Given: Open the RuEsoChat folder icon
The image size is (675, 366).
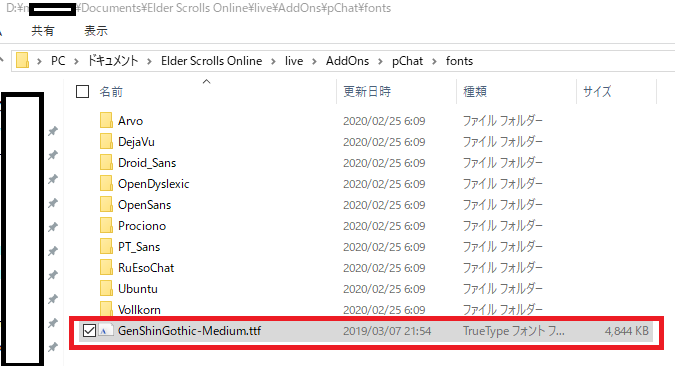Looking at the screenshot, I should (x=106, y=268).
